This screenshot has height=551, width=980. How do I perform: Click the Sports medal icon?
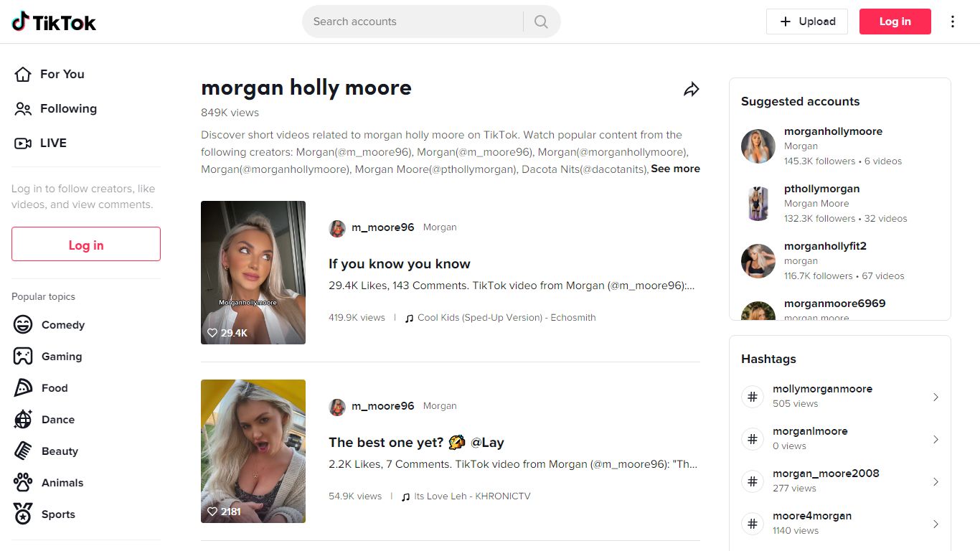23,514
